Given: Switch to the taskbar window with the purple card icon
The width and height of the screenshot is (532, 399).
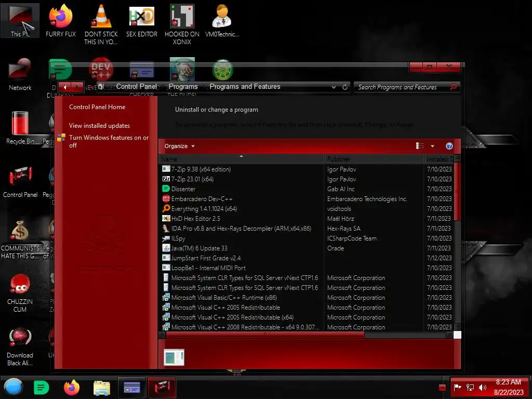Looking at the screenshot, I should tap(131, 387).
